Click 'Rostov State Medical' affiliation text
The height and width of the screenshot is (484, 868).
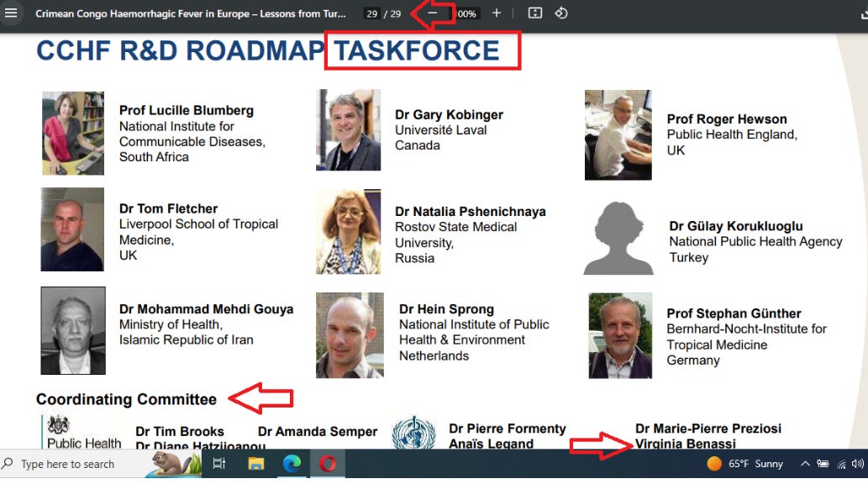(x=456, y=227)
